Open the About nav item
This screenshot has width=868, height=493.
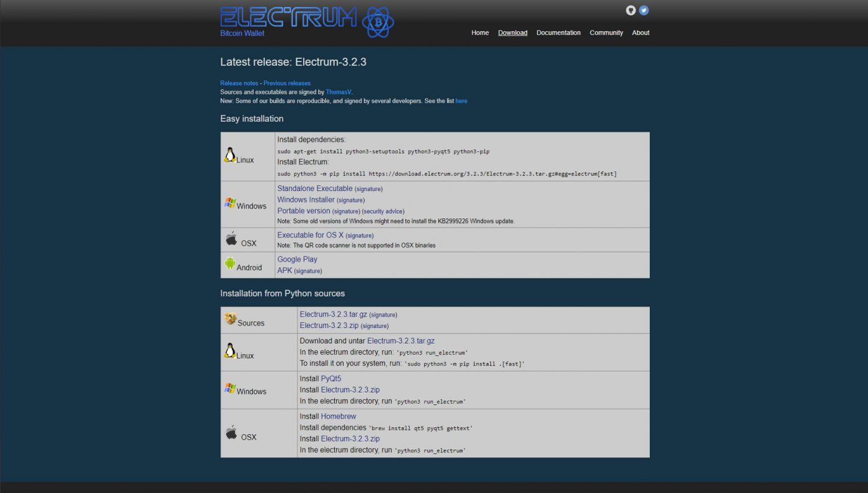click(640, 33)
